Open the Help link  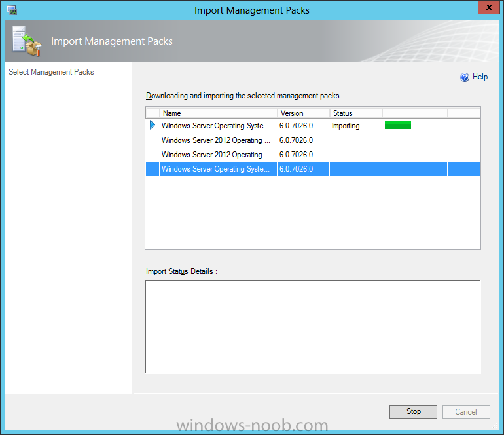480,77
